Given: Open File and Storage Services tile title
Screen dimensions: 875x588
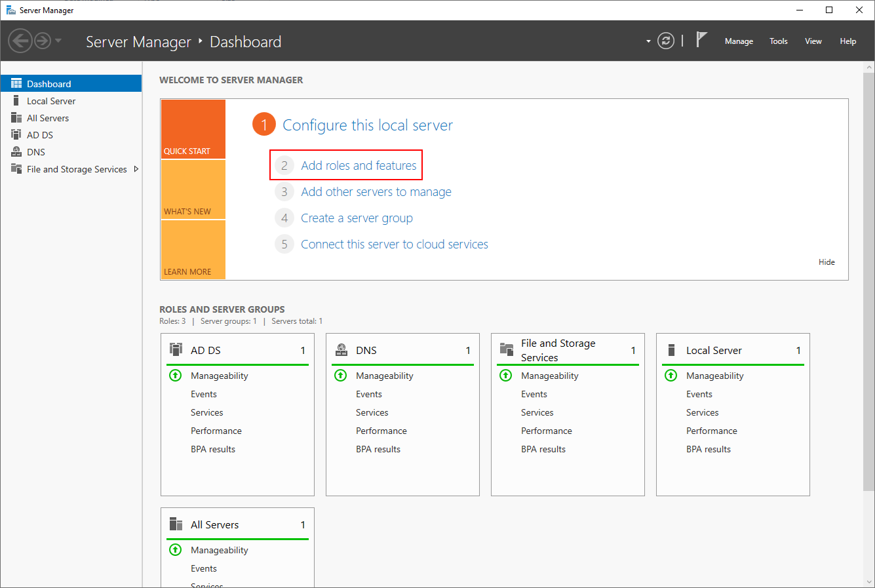Looking at the screenshot, I should point(558,351).
